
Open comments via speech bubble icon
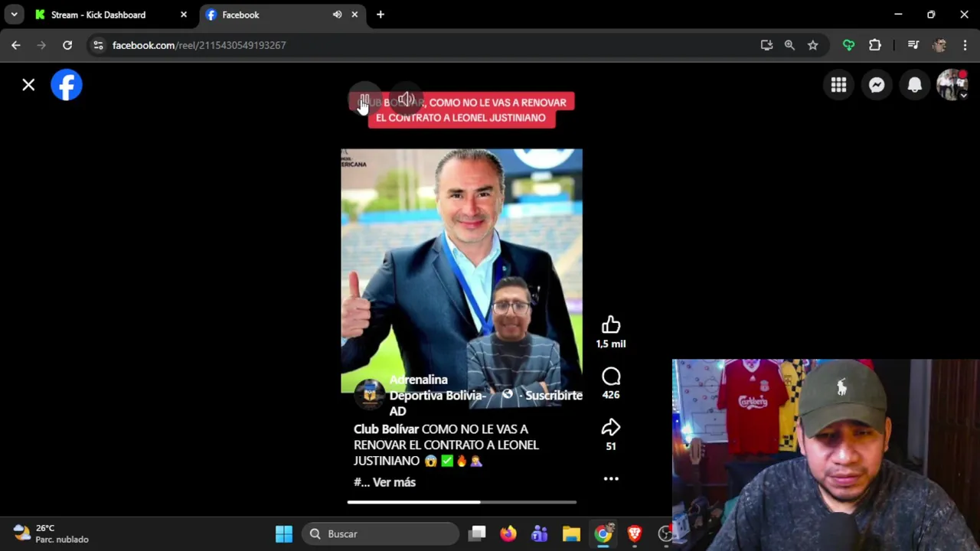tap(611, 377)
